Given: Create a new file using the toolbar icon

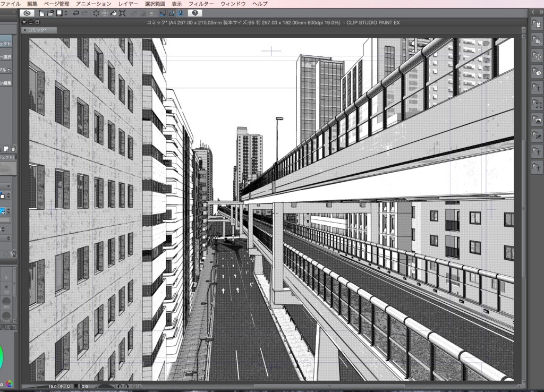Looking at the screenshot, I should 41,13.
